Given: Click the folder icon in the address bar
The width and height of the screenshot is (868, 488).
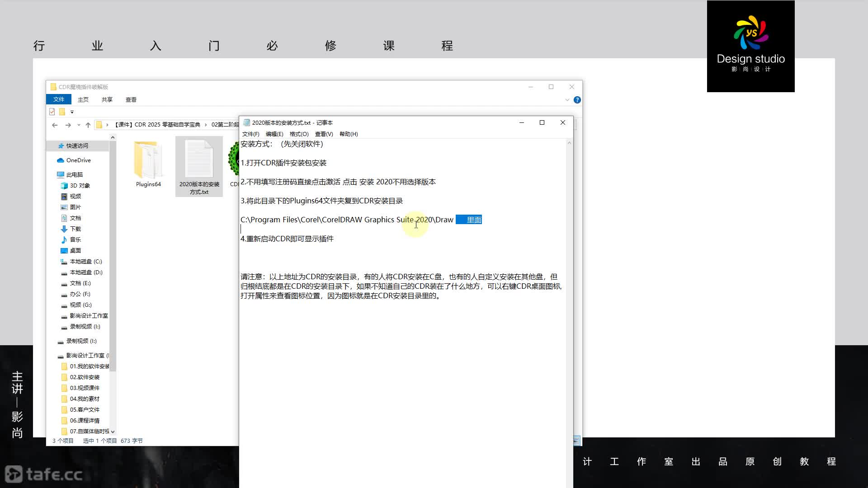Looking at the screenshot, I should click(x=99, y=125).
